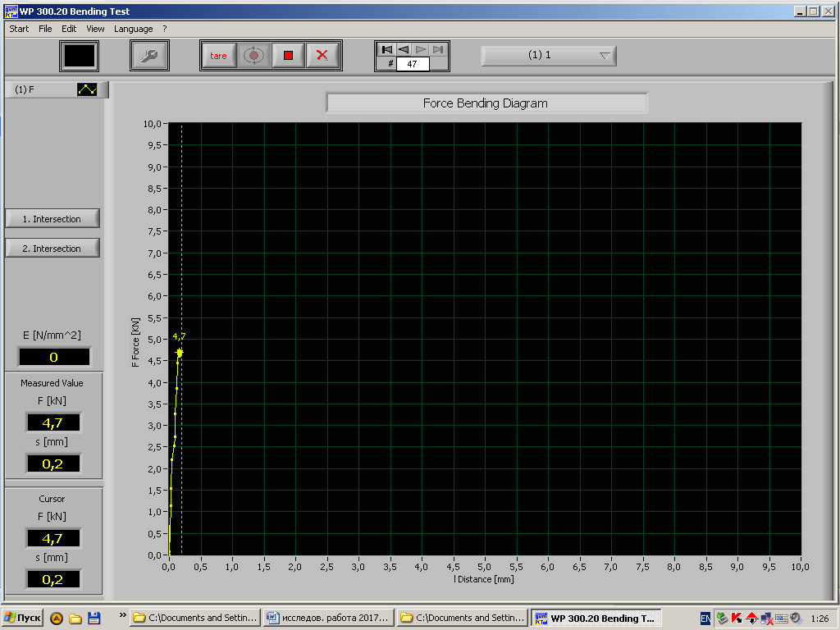This screenshot has height=630, width=840.
Task: Click the floppy disk quick launch icon
Action: (x=94, y=619)
